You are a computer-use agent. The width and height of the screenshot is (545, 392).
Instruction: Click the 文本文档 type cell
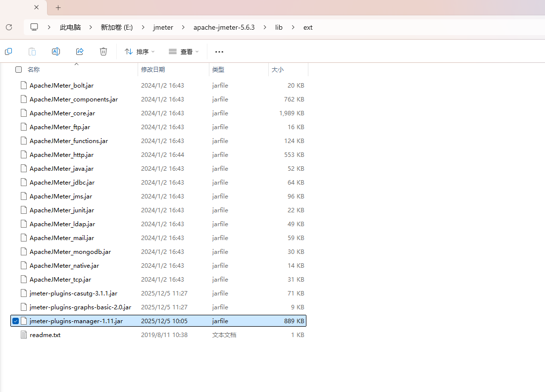(x=224, y=335)
